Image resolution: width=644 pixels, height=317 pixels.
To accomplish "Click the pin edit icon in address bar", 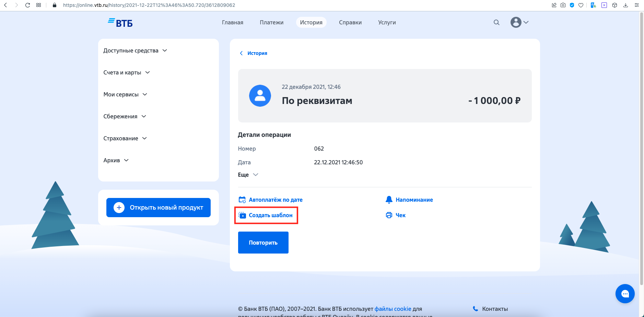I will pyautogui.click(x=554, y=5).
